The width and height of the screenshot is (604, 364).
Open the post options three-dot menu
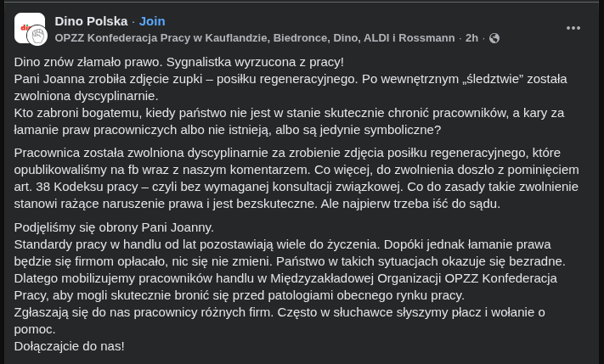coord(573,28)
